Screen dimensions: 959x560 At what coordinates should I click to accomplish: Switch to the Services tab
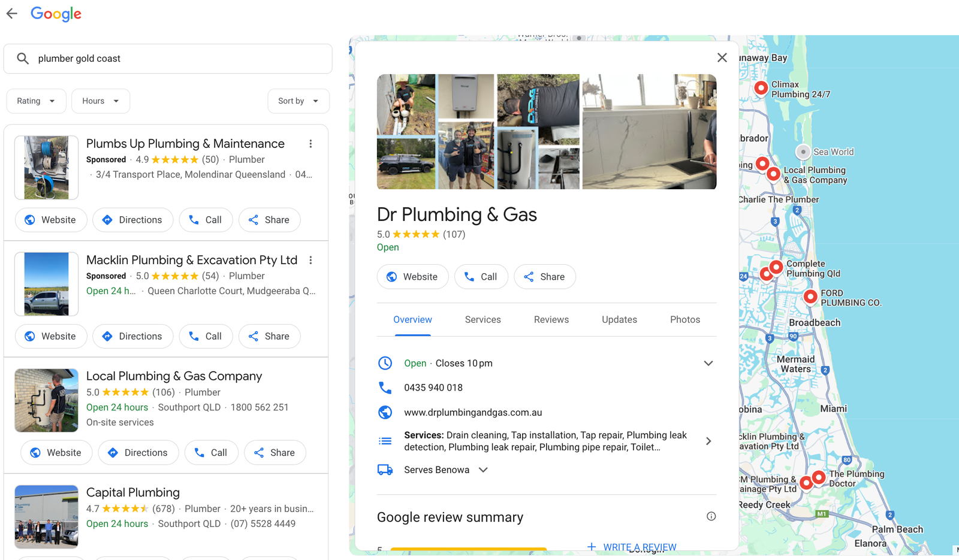coord(482,320)
